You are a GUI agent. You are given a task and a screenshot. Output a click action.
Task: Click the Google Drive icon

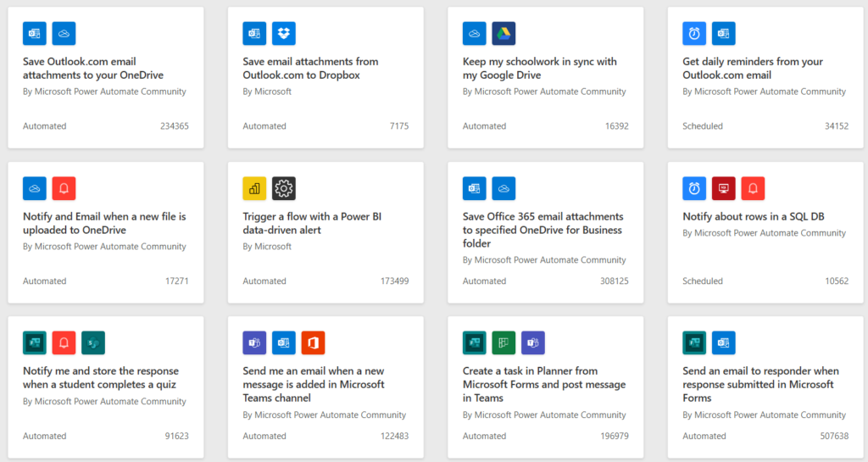504,33
